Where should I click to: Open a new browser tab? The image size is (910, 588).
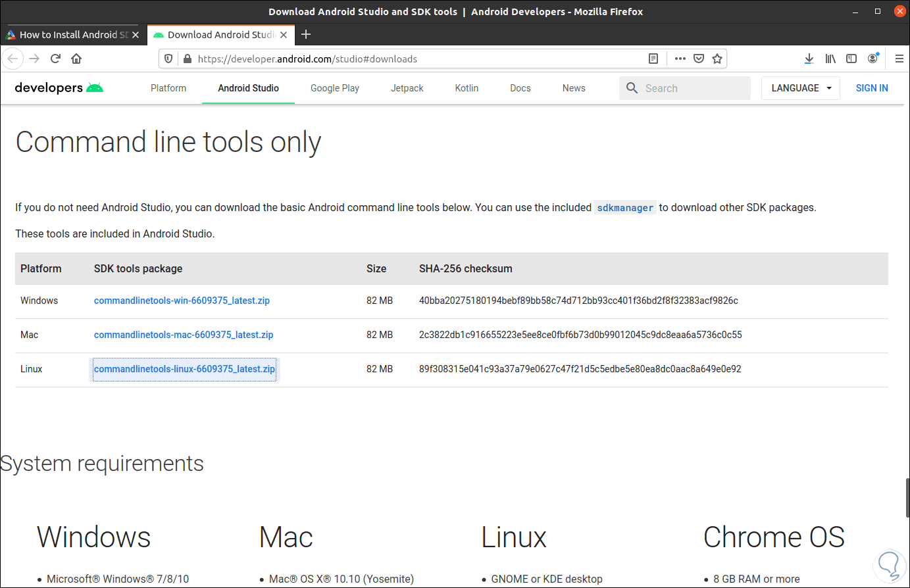click(x=306, y=35)
